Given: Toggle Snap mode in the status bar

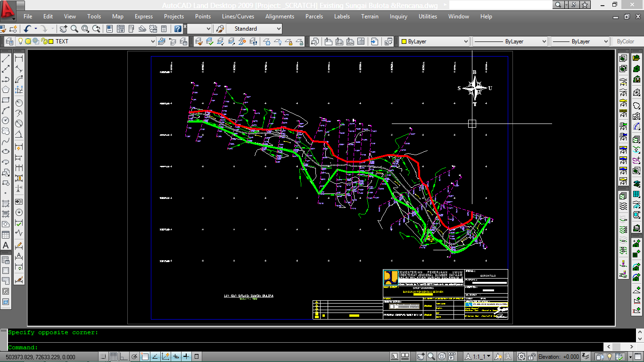Looking at the screenshot, I should point(103,357).
